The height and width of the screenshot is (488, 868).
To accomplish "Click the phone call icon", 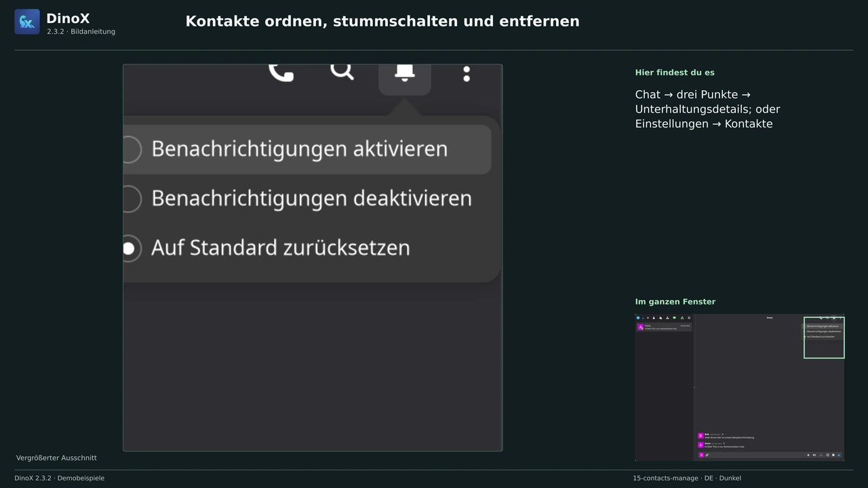I will click(x=281, y=72).
